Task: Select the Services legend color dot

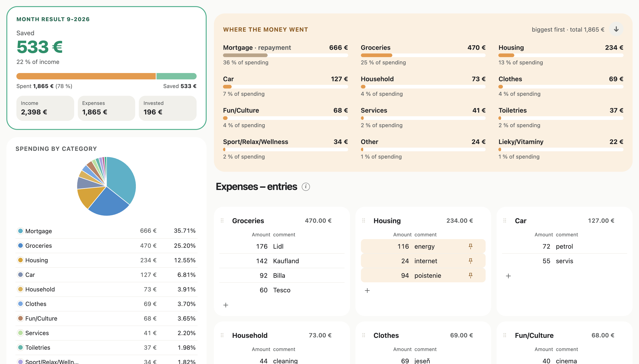Action: 20,333
